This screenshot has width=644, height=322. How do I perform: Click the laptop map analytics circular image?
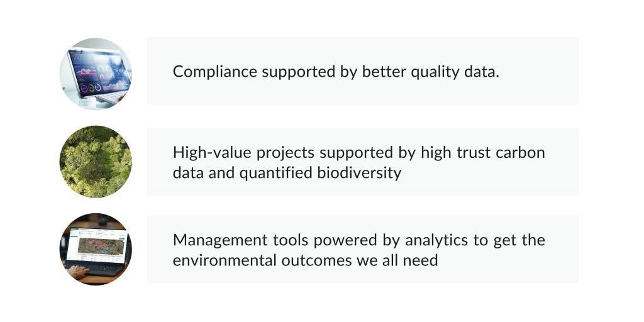[96, 249]
